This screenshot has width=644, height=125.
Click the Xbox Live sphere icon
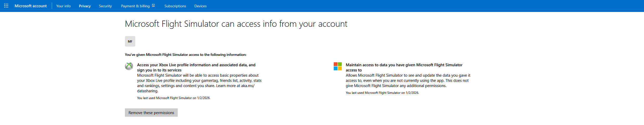point(129,66)
